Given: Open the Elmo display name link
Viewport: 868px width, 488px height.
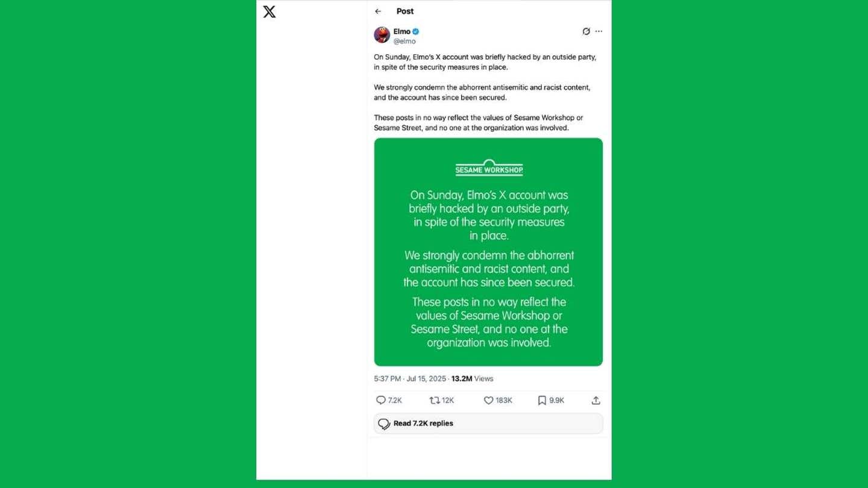Looking at the screenshot, I should click(x=402, y=31).
